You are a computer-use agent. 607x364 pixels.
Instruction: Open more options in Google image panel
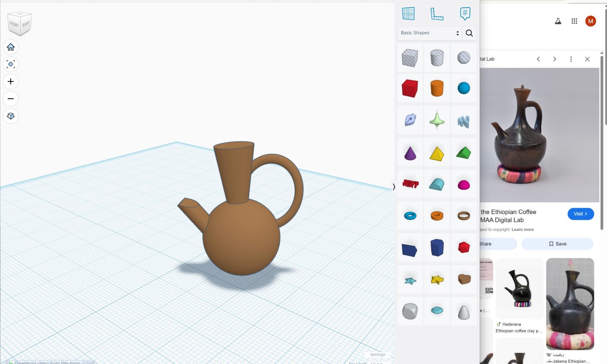[x=571, y=59]
